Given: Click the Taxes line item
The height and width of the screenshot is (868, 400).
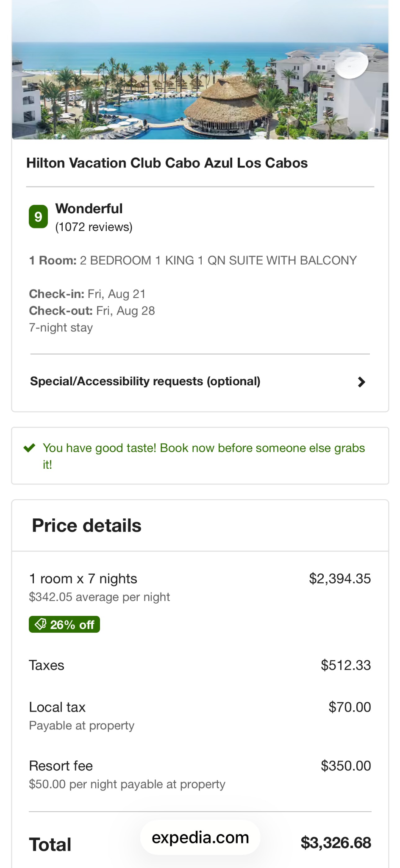Looking at the screenshot, I should [x=47, y=665].
